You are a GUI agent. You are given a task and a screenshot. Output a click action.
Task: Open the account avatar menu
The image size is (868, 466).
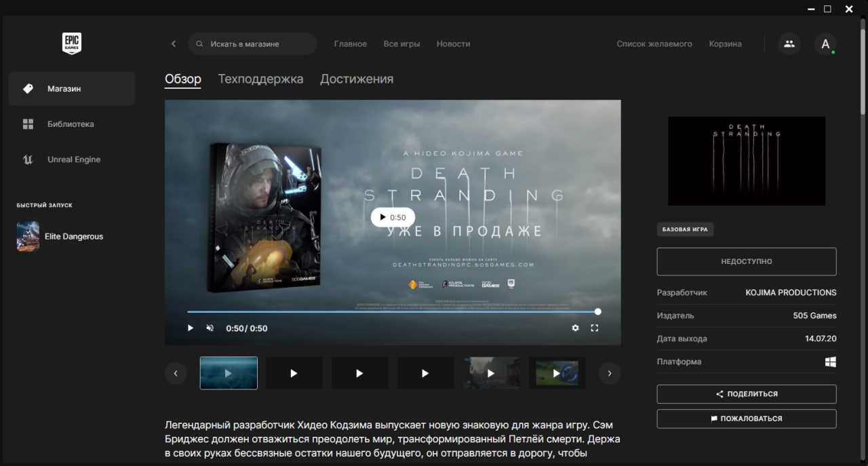click(x=825, y=43)
